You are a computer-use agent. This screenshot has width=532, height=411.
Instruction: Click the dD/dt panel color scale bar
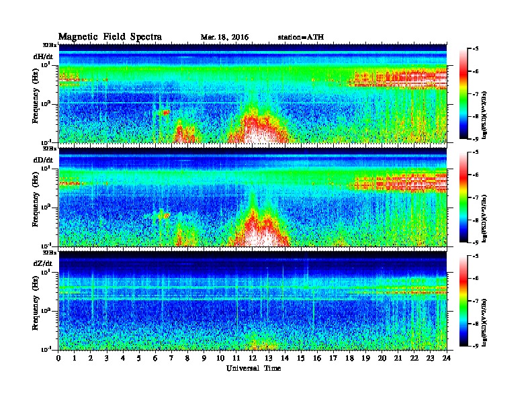coord(463,197)
